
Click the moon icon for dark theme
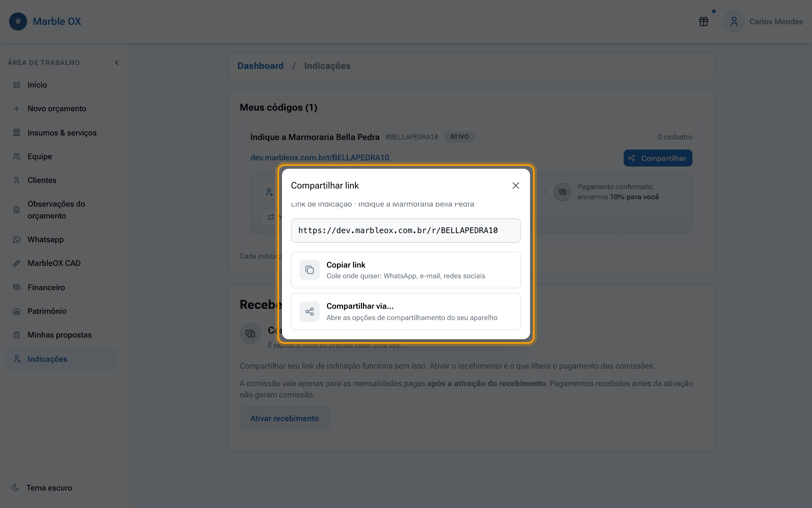(16, 487)
